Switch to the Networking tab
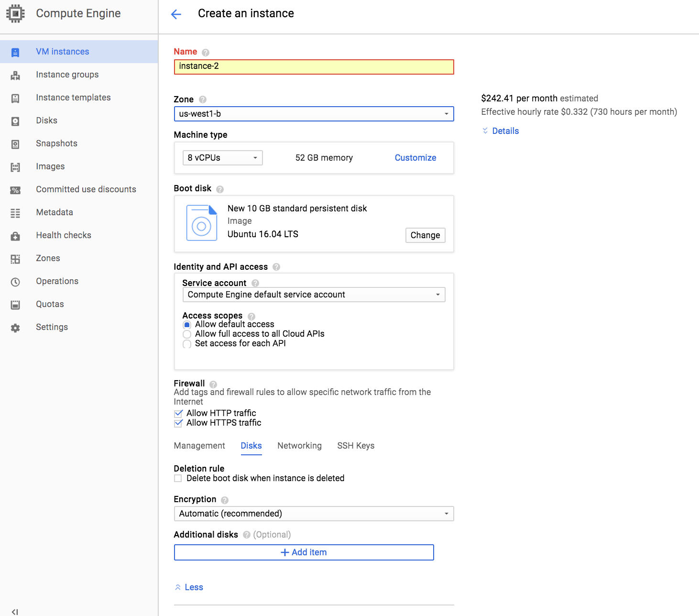Screen dimensions: 699x616 [299, 446]
